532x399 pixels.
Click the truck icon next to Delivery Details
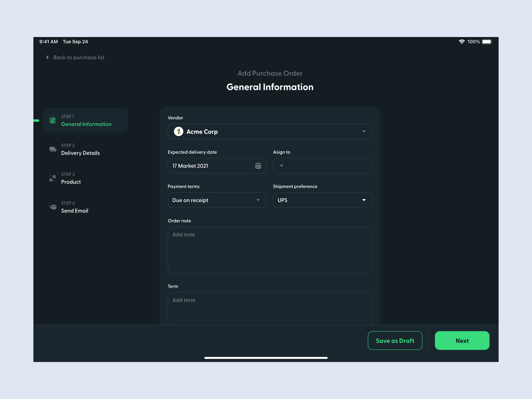(x=53, y=149)
